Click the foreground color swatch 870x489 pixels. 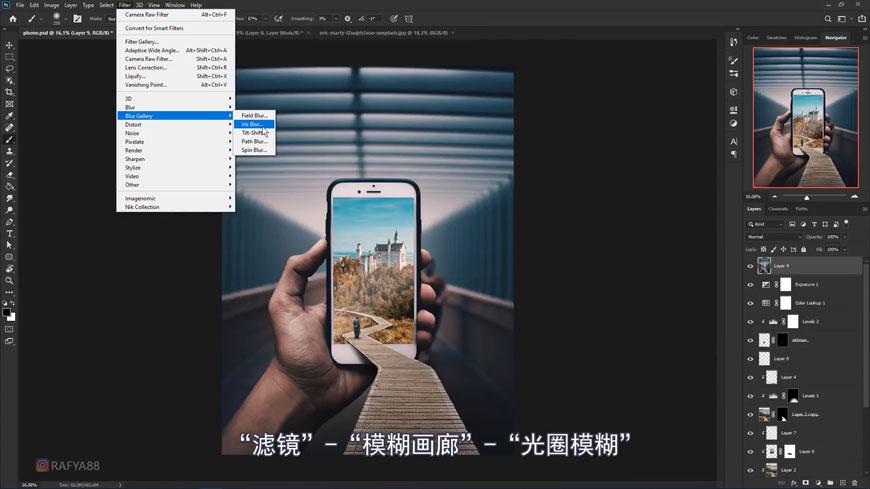(7, 311)
